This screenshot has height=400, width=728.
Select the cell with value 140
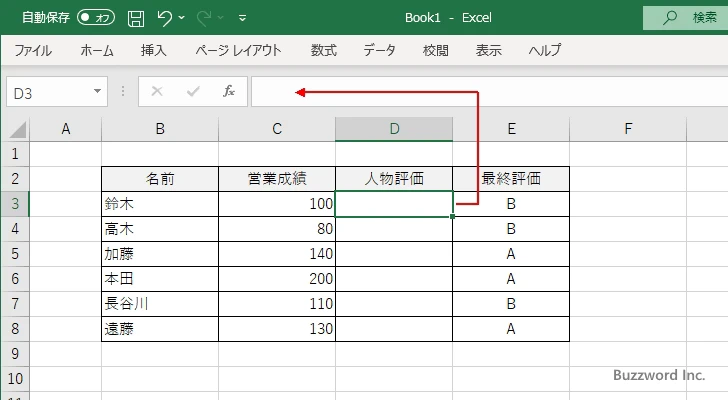tap(277, 254)
